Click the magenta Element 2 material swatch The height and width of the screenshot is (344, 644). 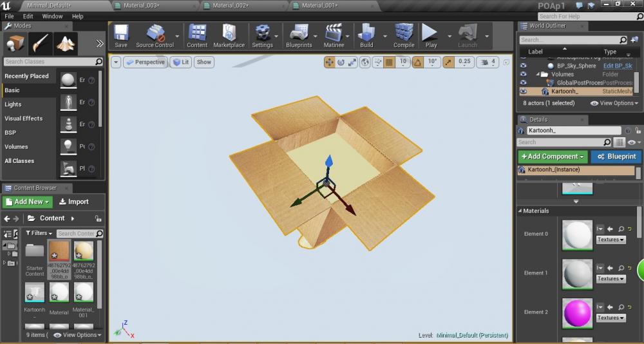click(577, 313)
